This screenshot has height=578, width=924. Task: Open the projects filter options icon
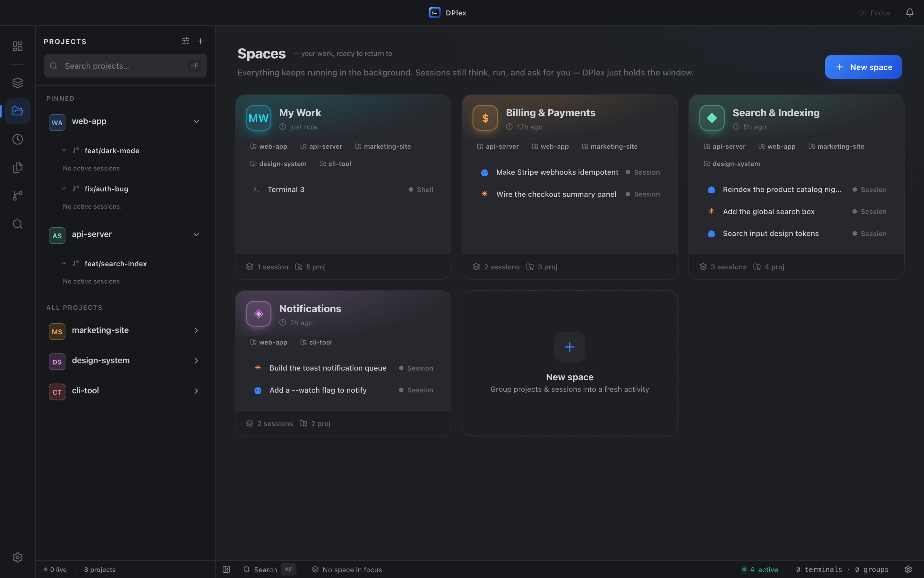185,41
